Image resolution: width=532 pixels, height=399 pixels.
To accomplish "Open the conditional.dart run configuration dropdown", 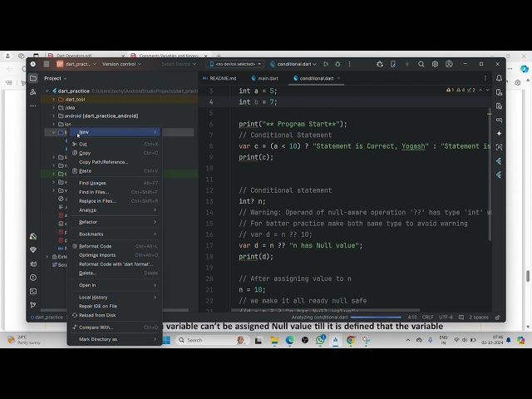I will pyautogui.click(x=293, y=64).
